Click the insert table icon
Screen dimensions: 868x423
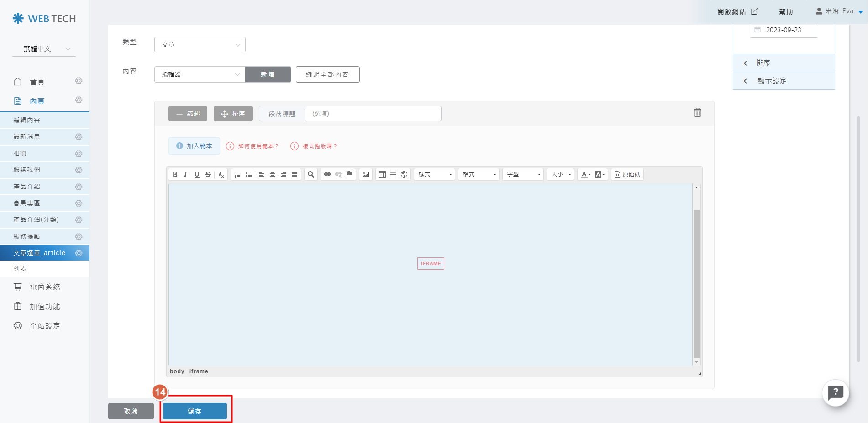coord(382,174)
